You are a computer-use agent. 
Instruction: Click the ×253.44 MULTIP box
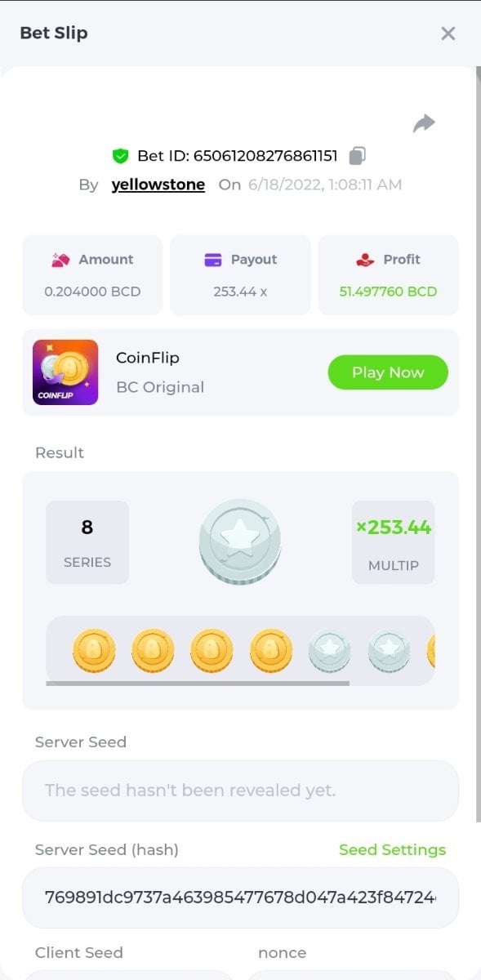click(394, 542)
